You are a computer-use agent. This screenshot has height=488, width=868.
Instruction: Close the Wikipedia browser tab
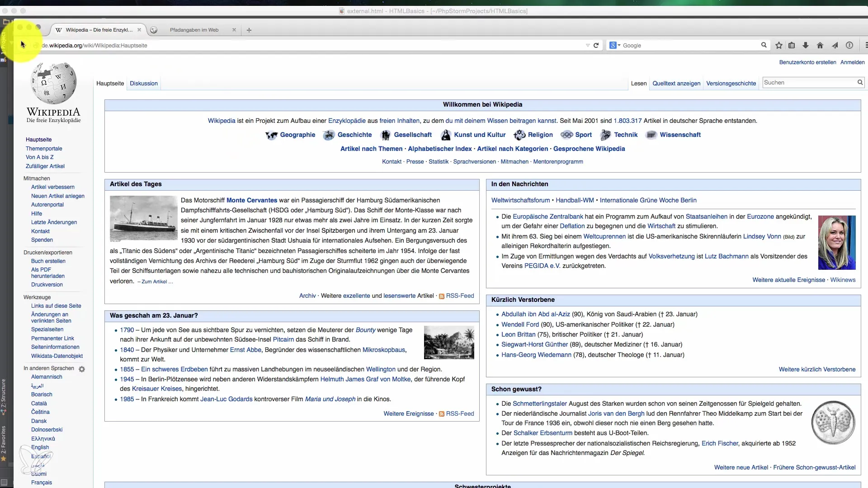(x=139, y=30)
